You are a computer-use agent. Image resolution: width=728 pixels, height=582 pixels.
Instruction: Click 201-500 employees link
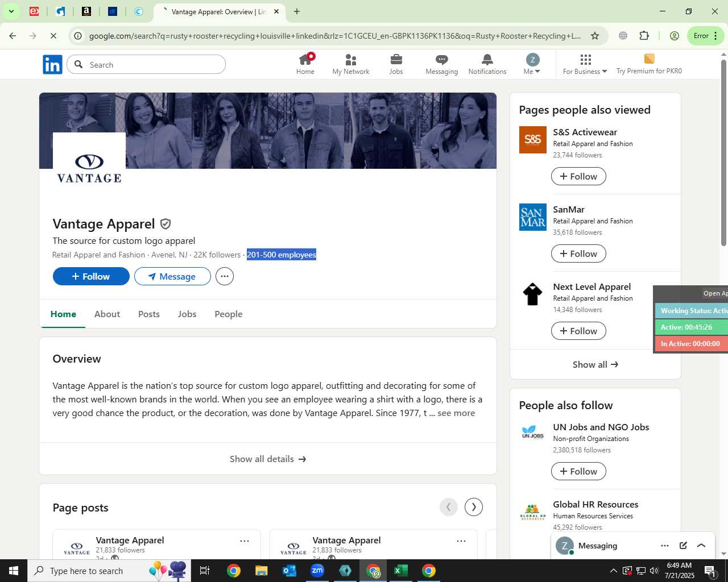(x=282, y=255)
